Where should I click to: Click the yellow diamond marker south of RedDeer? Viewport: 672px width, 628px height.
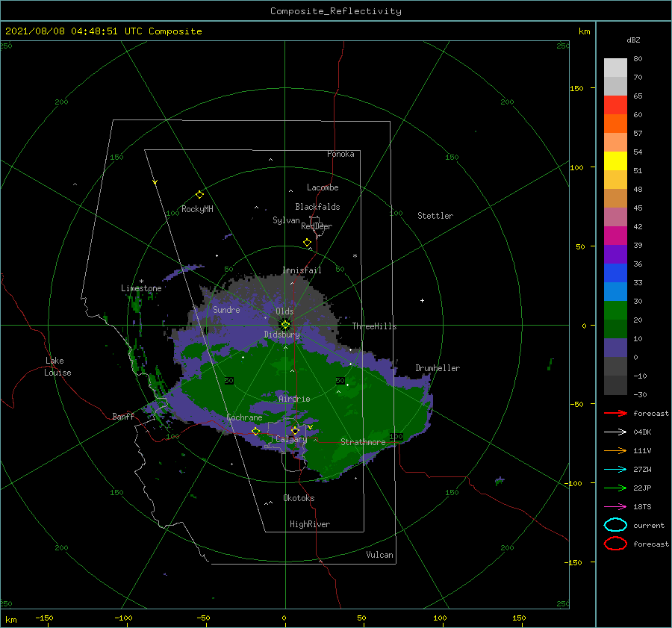click(308, 243)
